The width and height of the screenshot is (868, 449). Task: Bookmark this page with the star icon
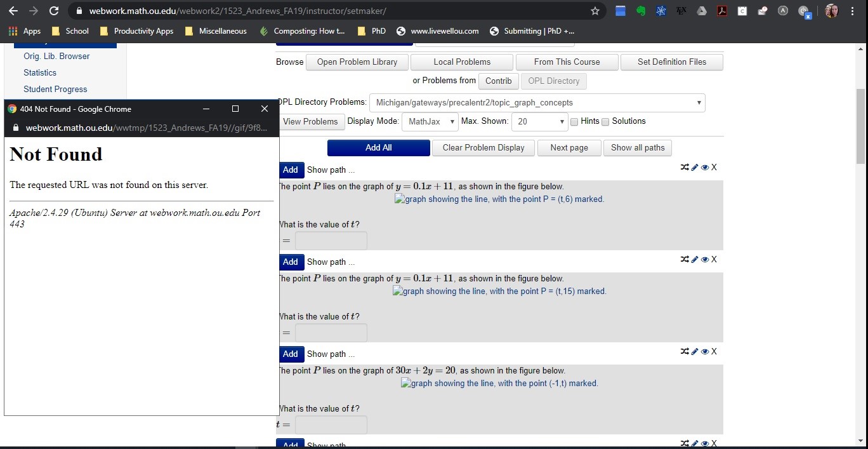[x=595, y=11]
